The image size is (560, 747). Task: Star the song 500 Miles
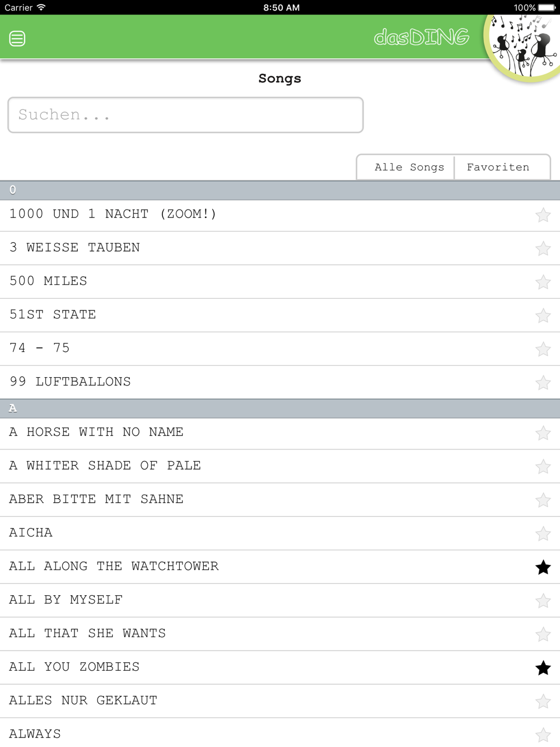coord(543,282)
